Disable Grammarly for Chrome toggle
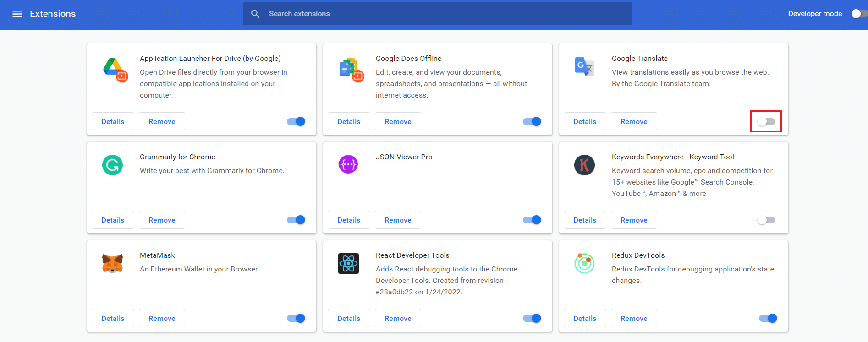This screenshot has height=342, width=868. [x=296, y=220]
